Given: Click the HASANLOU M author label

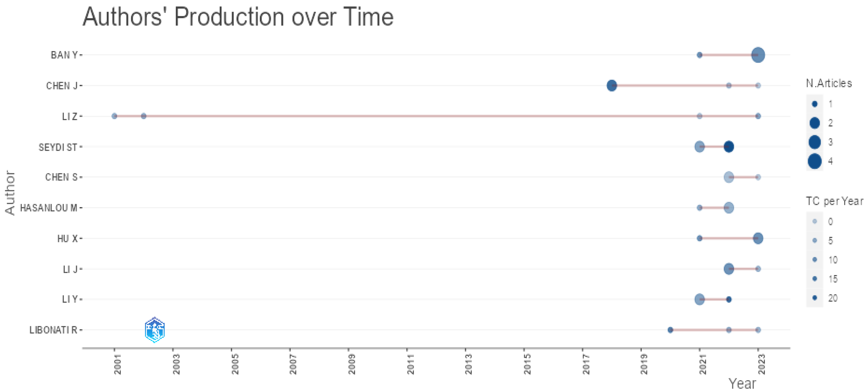Looking at the screenshot, I should coord(49,208).
